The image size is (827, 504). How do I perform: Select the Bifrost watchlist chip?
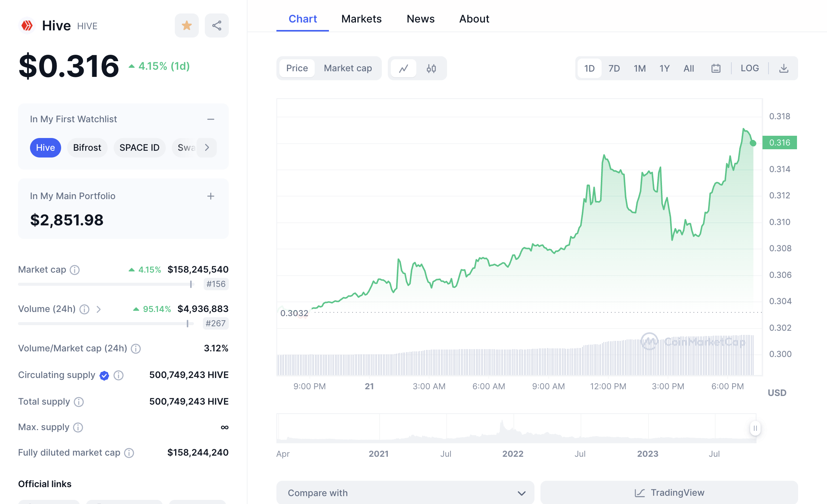[x=87, y=148]
